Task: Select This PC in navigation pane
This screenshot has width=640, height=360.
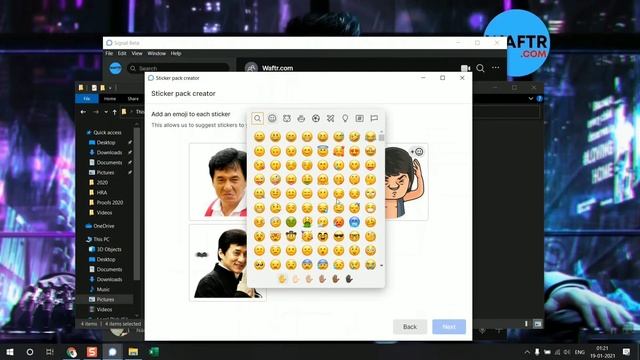Action: point(101,239)
